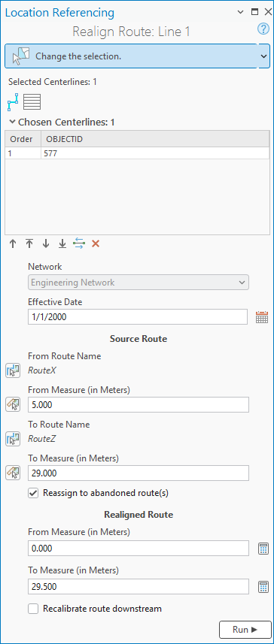The image size is (274, 644).
Task: Close the Location Referencing pane
Action: pyautogui.click(x=268, y=12)
